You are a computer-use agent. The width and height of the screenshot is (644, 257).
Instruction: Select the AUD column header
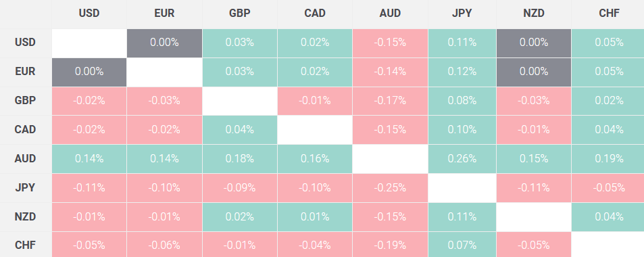point(390,14)
